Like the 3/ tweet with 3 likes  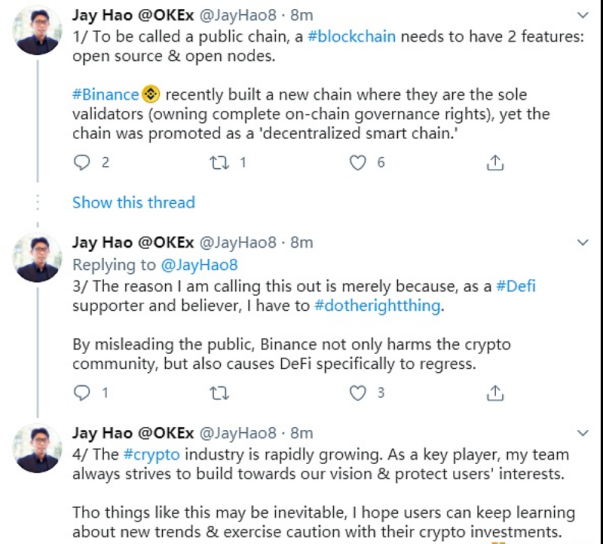(356, 394)
